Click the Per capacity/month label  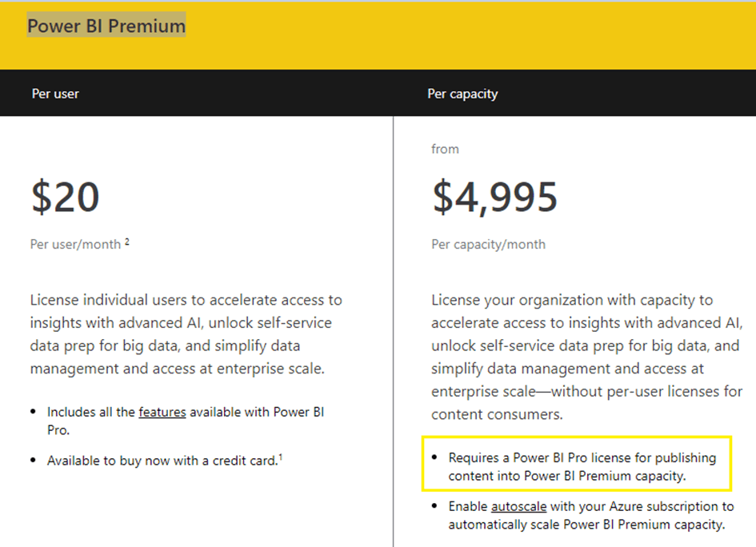(489, 245)
